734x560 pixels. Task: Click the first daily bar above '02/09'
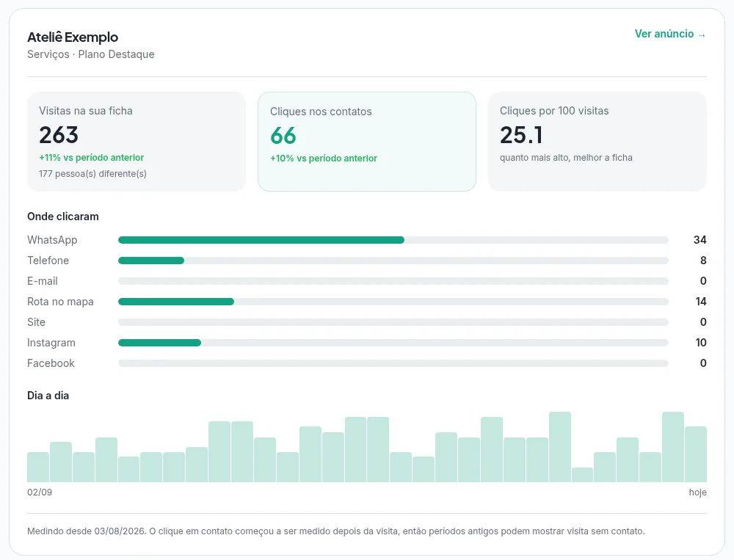pyautogui.click(x=38, y=468)
